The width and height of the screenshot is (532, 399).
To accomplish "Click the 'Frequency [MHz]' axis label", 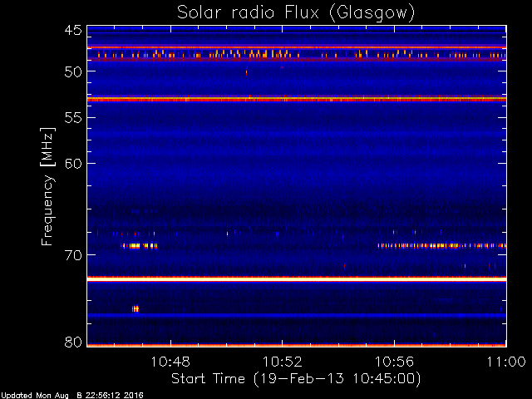I will 47,186.
